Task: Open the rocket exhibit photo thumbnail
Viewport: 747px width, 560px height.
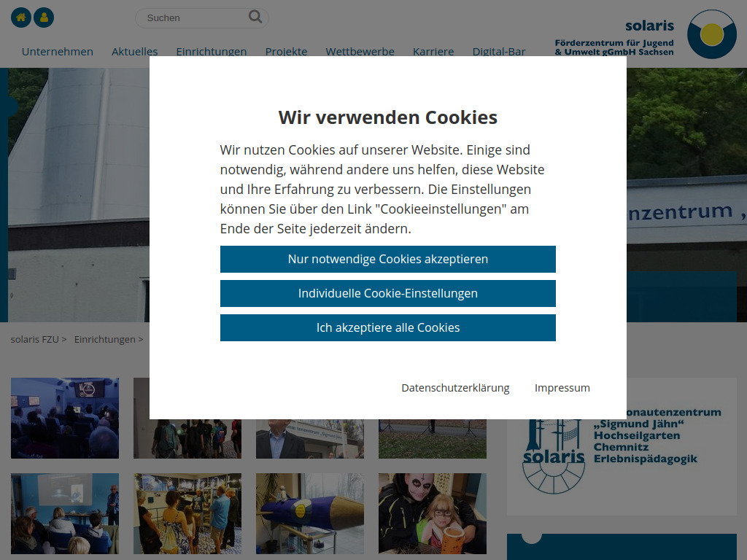Action: pos(309,513)
